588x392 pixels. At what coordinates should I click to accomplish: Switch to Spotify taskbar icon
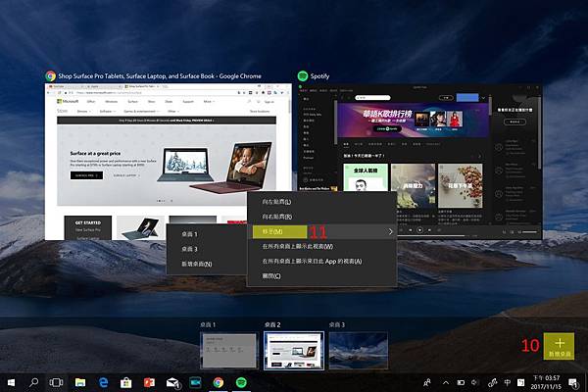[x=241, y=382]
